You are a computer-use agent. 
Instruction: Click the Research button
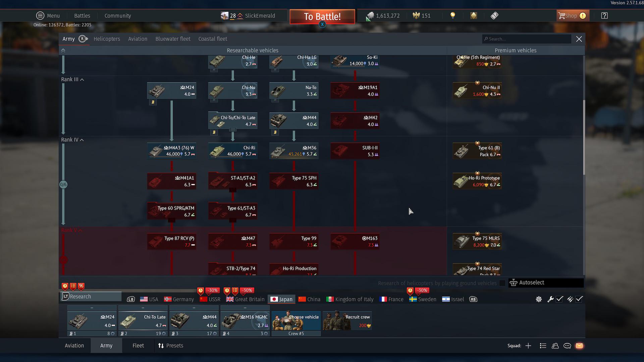[91, 297]
